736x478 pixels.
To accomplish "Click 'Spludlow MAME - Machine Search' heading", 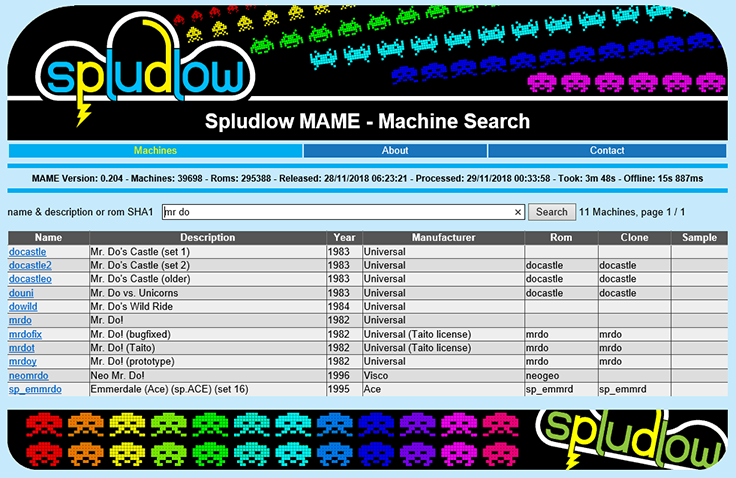I will click(x=368, y=121).
